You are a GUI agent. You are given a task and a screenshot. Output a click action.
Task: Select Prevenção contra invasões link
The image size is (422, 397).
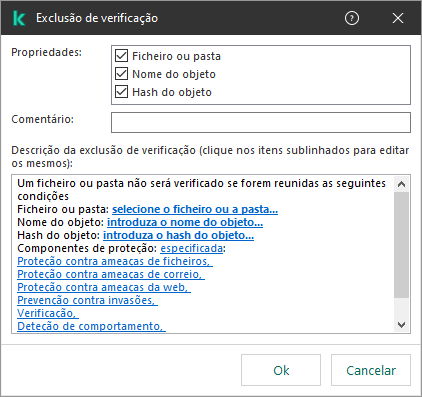[87, 300]
